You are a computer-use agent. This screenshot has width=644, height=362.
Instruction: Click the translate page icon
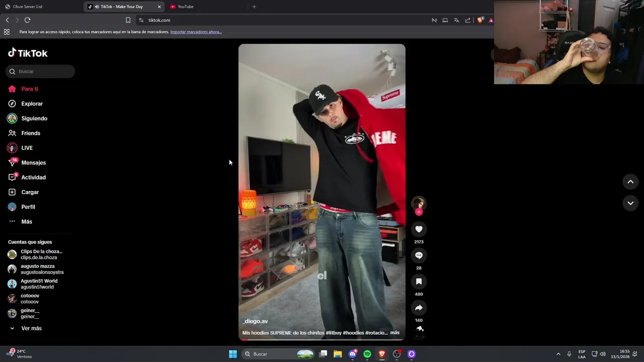click(456, 20)
